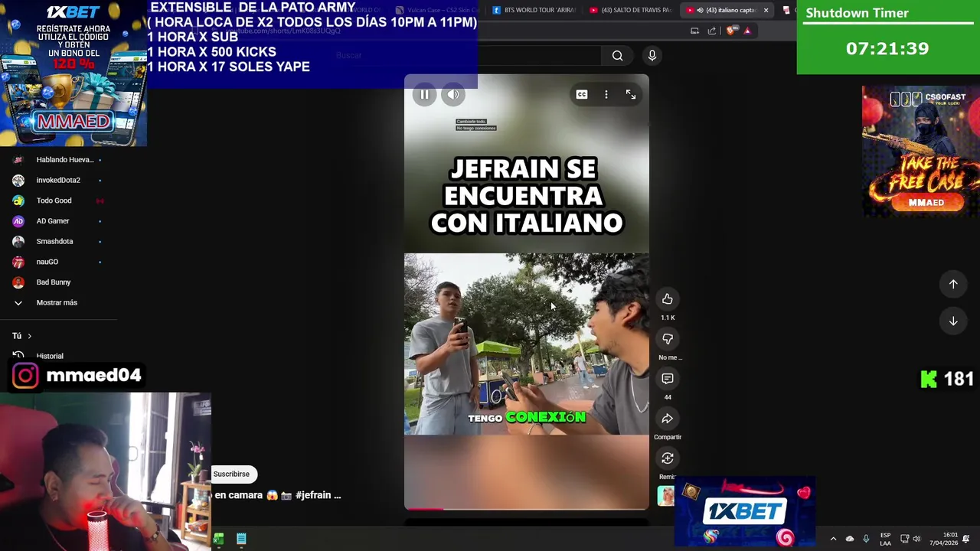Expand the Short to fullscreen

coord(631,94)
